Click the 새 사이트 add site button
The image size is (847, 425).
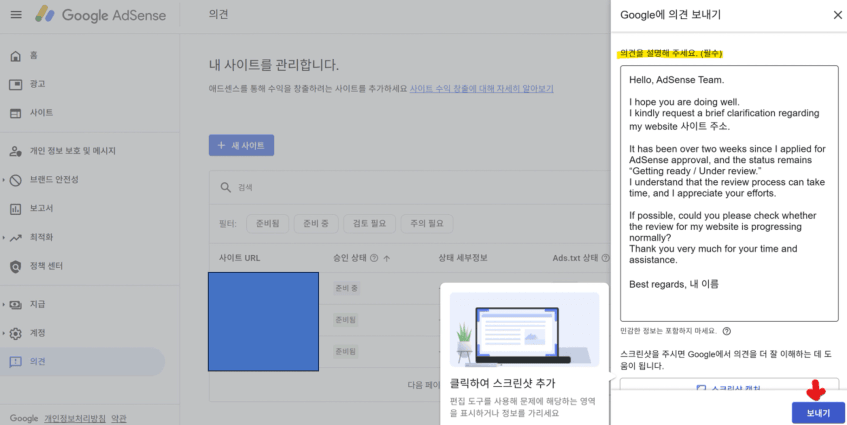(241, 146)
